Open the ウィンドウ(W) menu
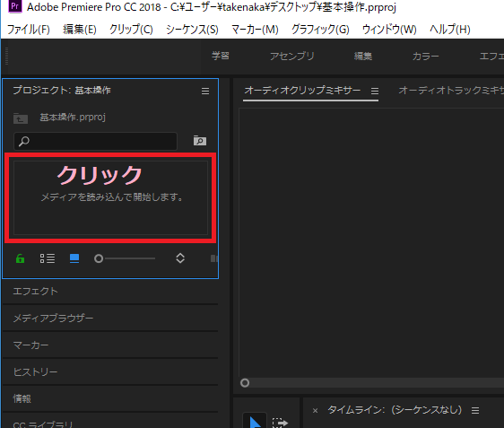This screenshot has width=504, height=428. click(389, 30)
